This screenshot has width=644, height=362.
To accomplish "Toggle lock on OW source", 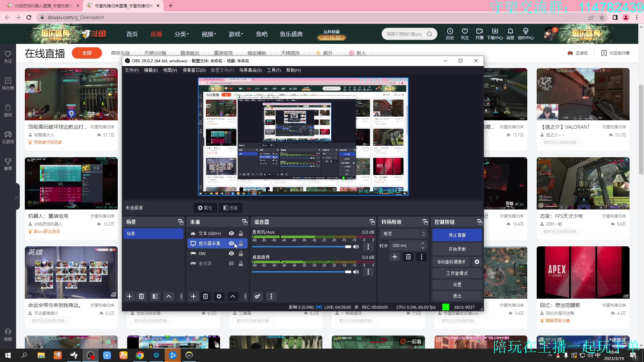I will (241, 253).
